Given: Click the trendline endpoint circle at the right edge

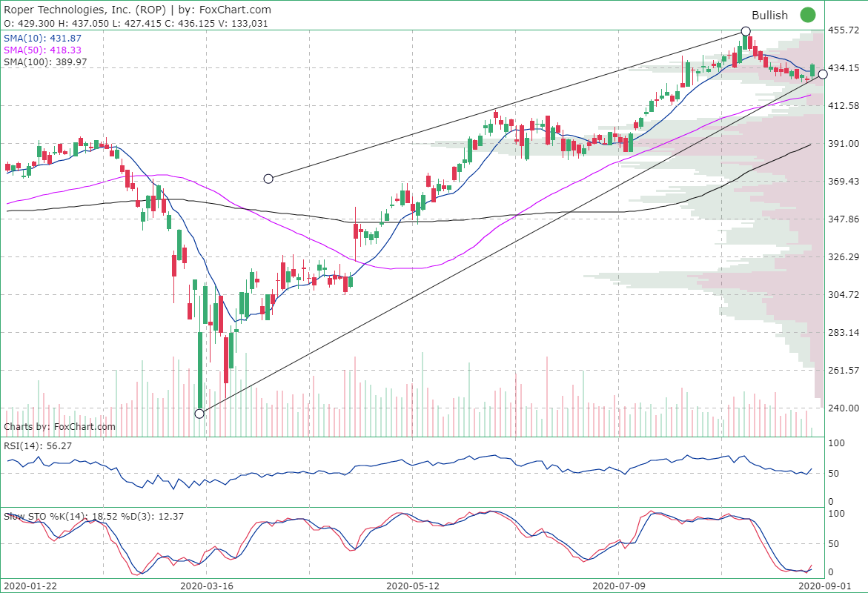Looking at the screenshot, I should pyautogui.click(x=821, y=73).
